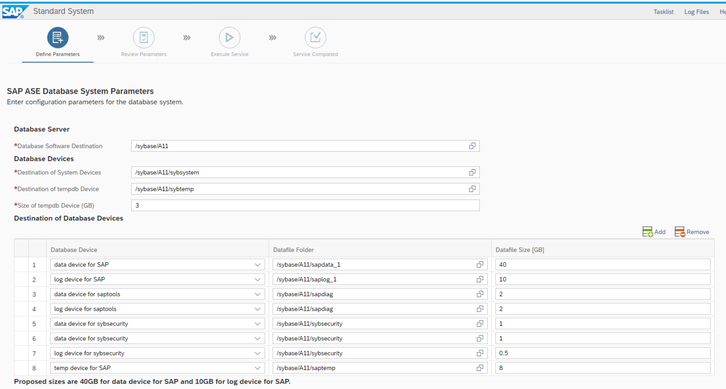Click the Size of tempdb Device field
Viewport: 726px width, 389px height.
305,205
